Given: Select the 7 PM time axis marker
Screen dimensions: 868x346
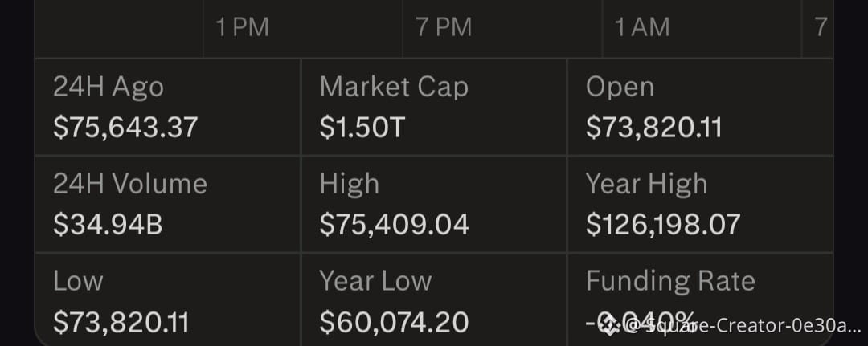Looking at the screenshot, I should tap(444, 28).
